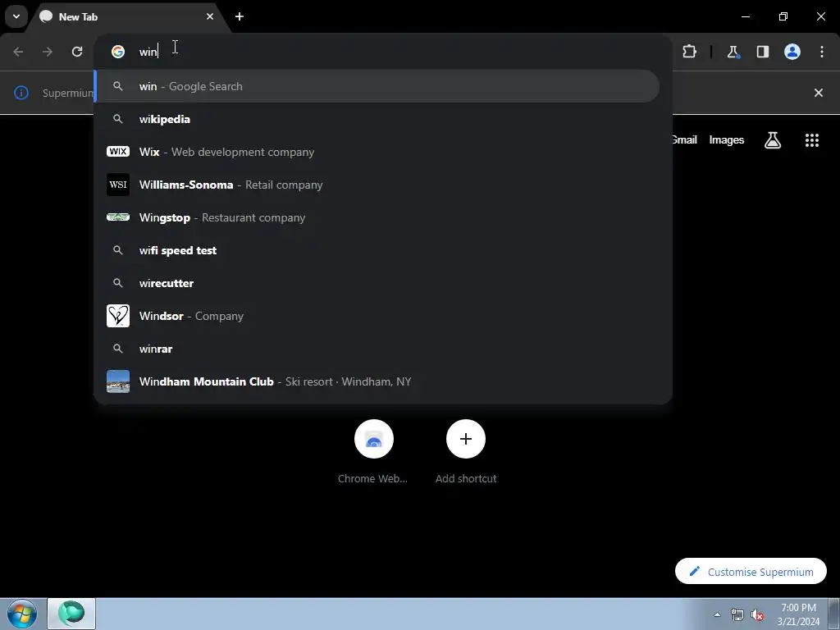Close the New Tab tab
The image size is (840, 630).
pos(210,16)
